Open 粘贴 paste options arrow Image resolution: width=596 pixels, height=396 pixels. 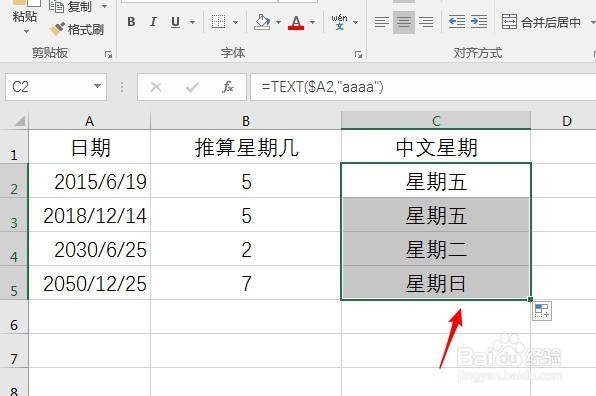tap(26, 31)
